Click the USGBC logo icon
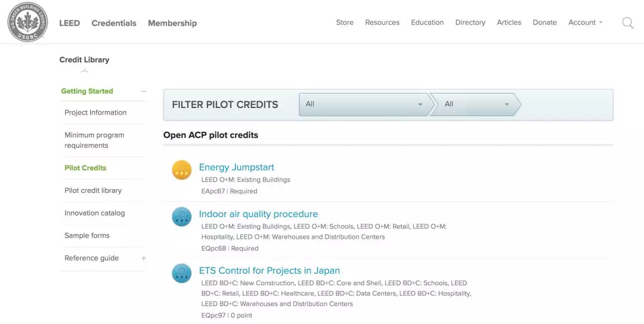This screenshot has height=324, width=644. 27,22
